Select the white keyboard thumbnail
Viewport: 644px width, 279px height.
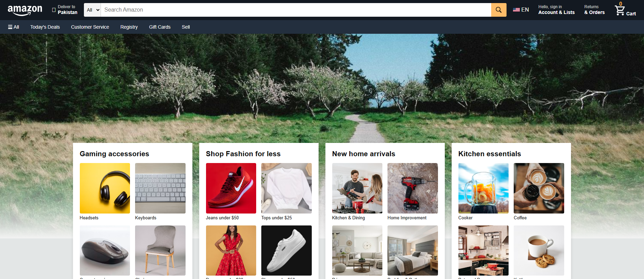[160, 188]
